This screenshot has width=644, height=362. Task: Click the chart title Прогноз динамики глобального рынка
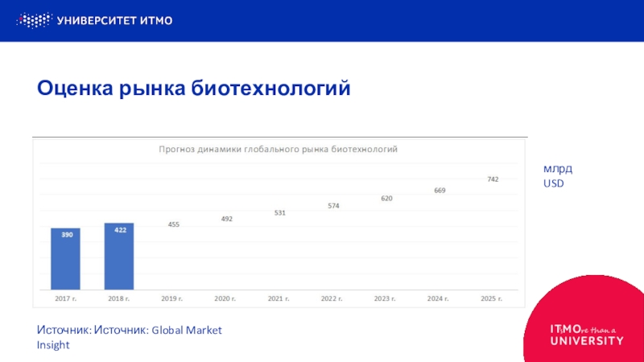(278, 150)
